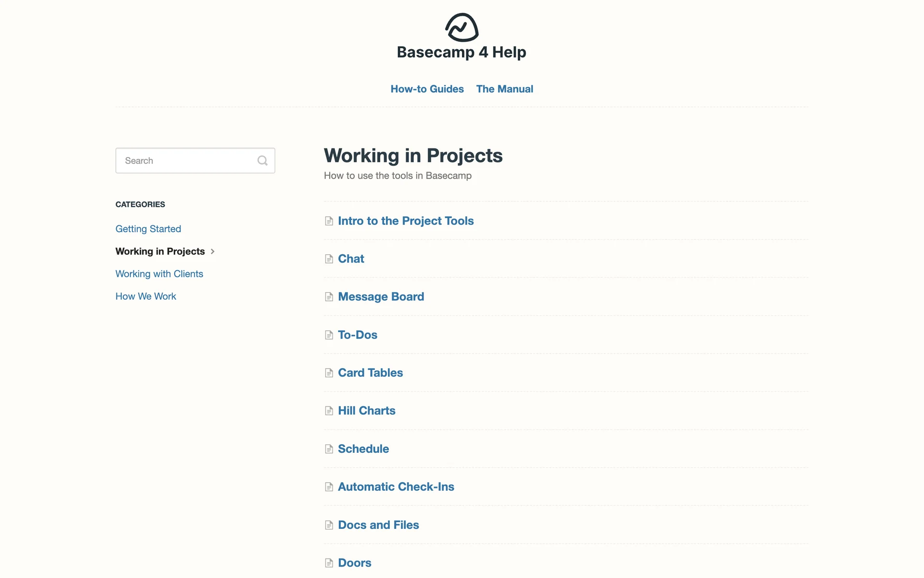Click document icon beside To-Dos
Viewport: 924px width, 578px height.
tap(329, 335)
